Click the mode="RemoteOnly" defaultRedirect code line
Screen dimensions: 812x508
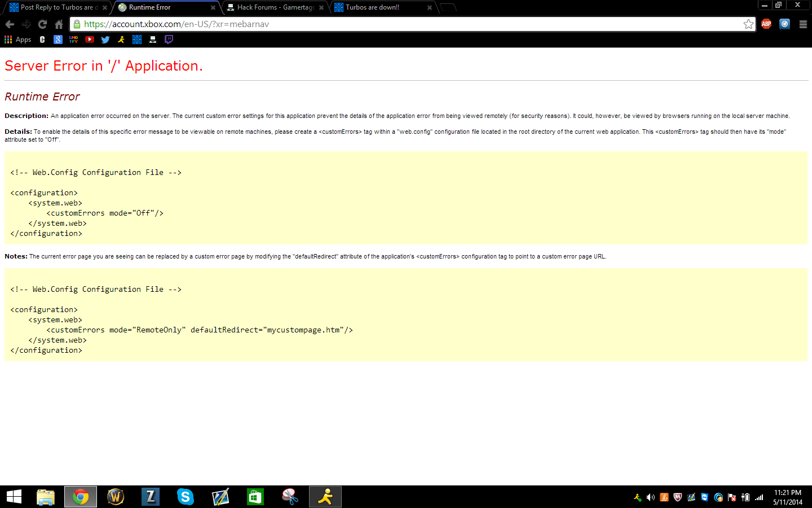coord(200,330)
